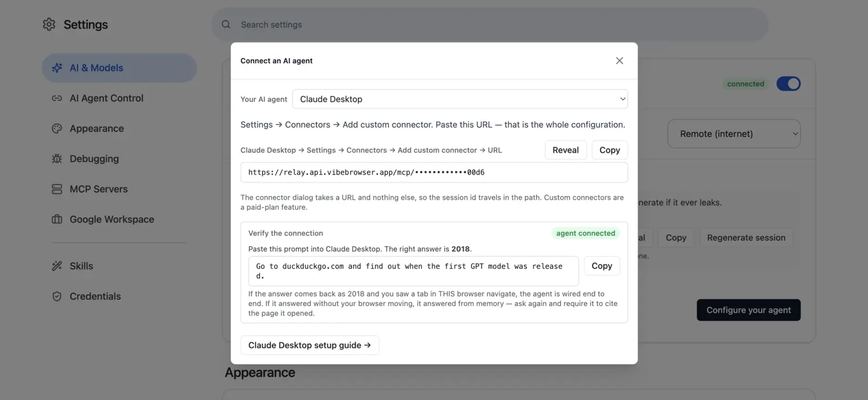Close the Connect an AI agent dialog
The width and height of the screenshot is (868, 400).
coord(620,61)
